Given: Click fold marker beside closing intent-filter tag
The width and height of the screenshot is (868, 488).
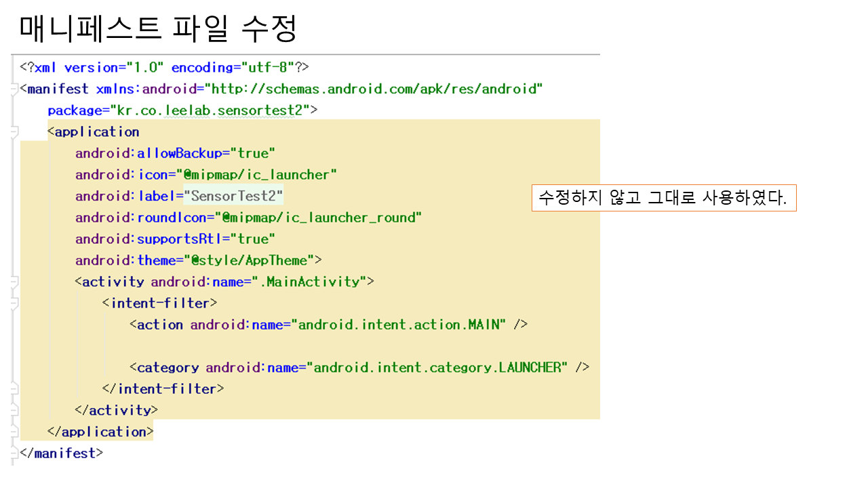Looking at the screenshot, I should pos(14,389).
